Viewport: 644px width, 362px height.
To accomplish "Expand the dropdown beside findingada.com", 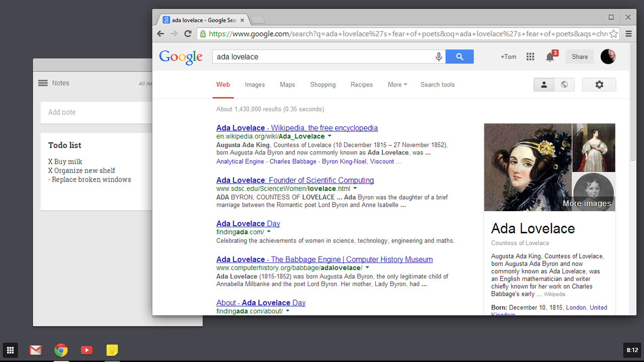I will click(269, 232).
